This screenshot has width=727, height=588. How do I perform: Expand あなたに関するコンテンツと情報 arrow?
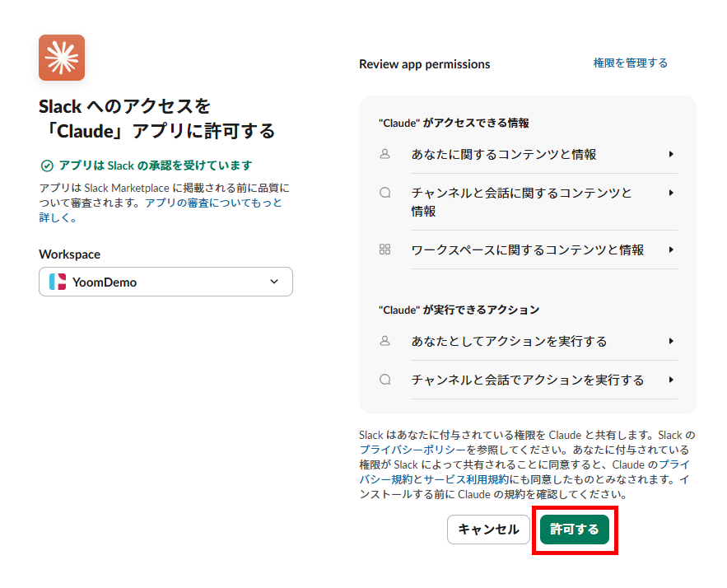pyautogui.click(x=671, y=154)
